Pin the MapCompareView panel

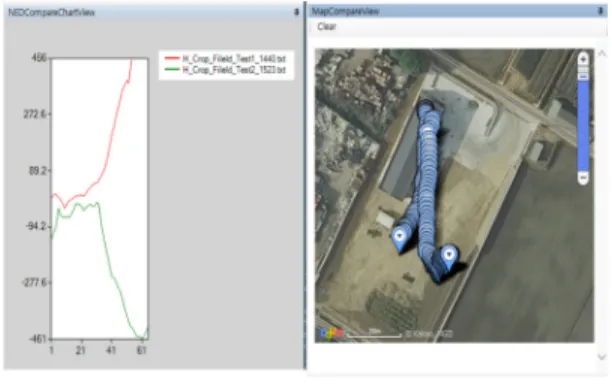pos(601,11)
